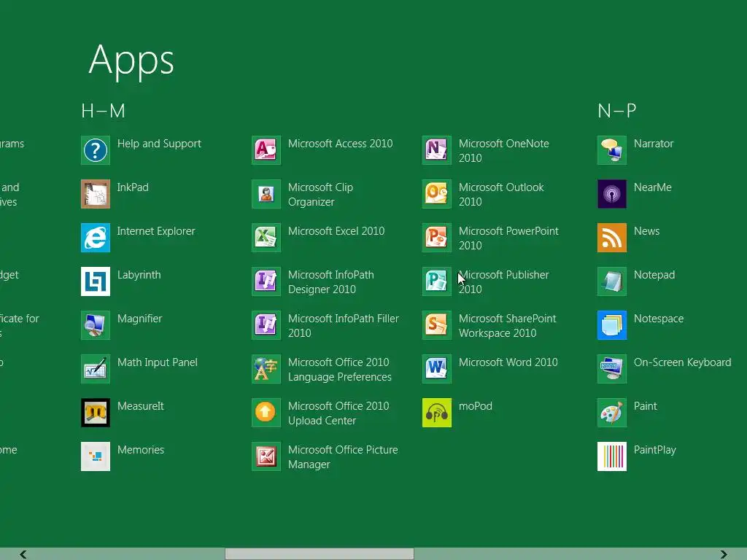747x560 pixels.
Task: Click the "On-Screen Keyboard" label
Action: 682,363
